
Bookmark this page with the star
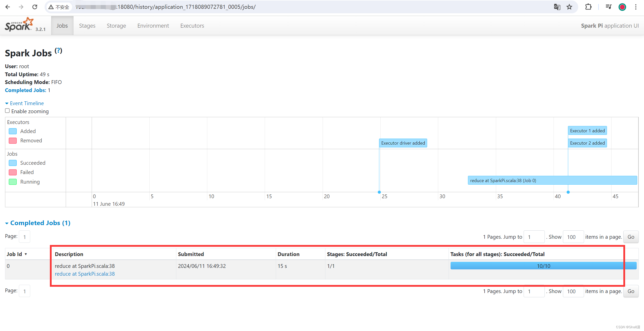click(x=569, y=7)
